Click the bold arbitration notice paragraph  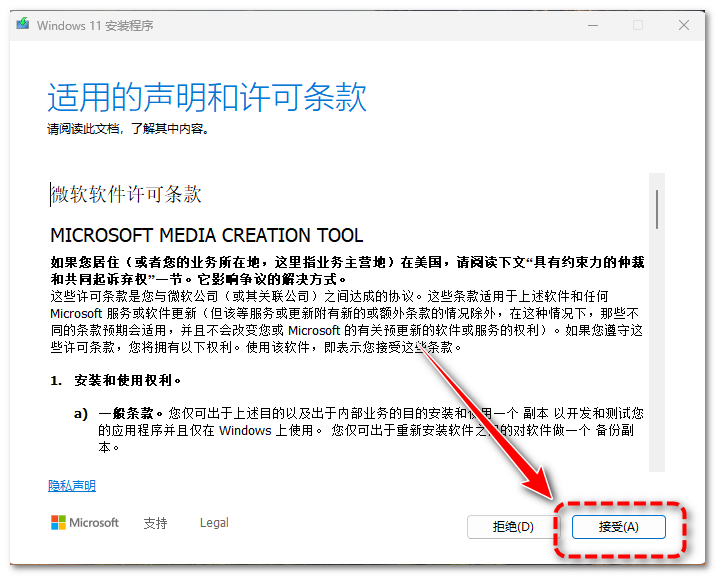pos(347,270)
